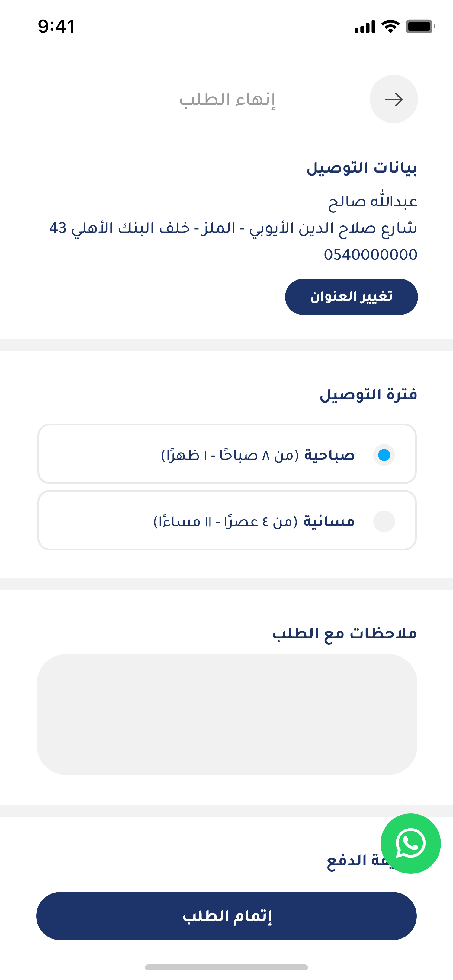453x980 pixels.
Task: Tap the بيانات التوصيل section heading
Action: point(361,168)
